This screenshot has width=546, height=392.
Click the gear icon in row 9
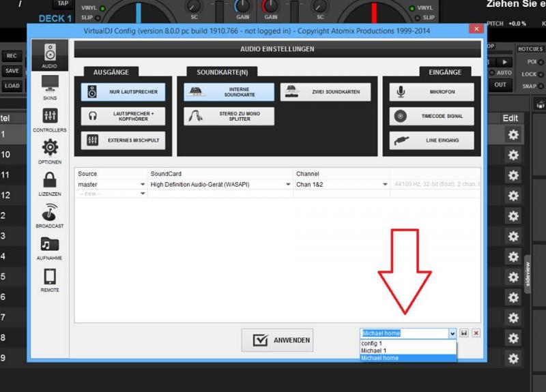coord(513,359)
